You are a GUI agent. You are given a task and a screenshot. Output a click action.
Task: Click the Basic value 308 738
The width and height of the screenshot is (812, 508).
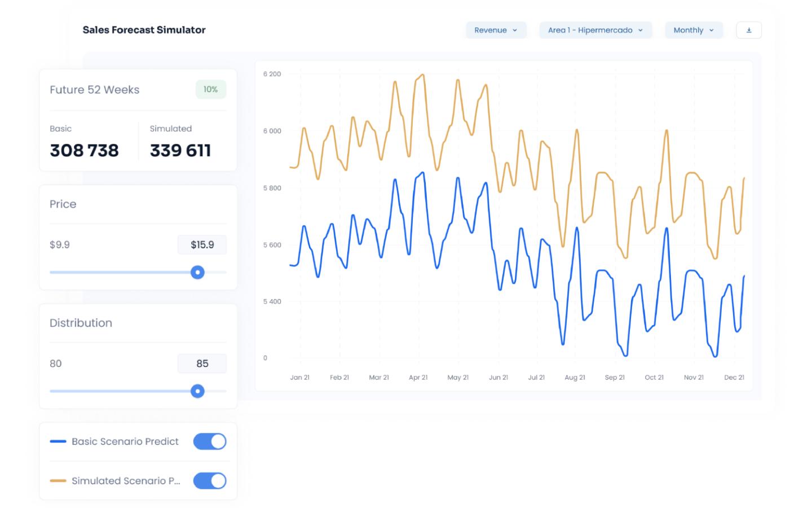(84, 150)
